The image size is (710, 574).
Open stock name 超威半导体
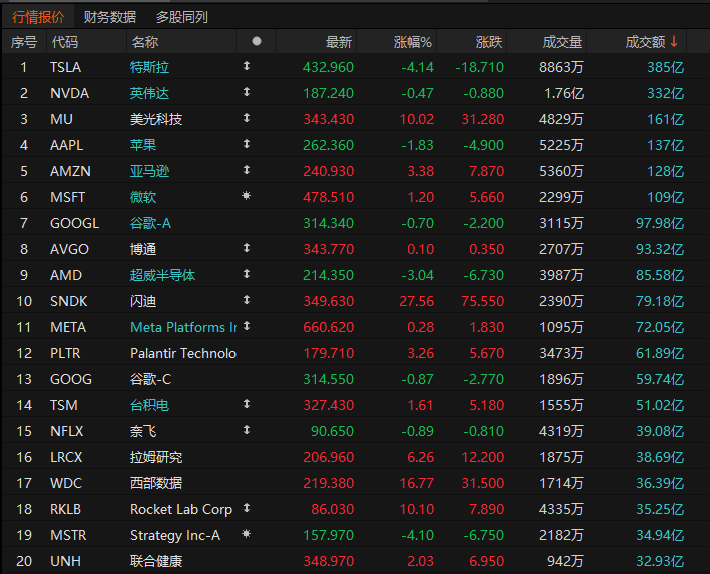pyautogui.click(x=162, y=275)
